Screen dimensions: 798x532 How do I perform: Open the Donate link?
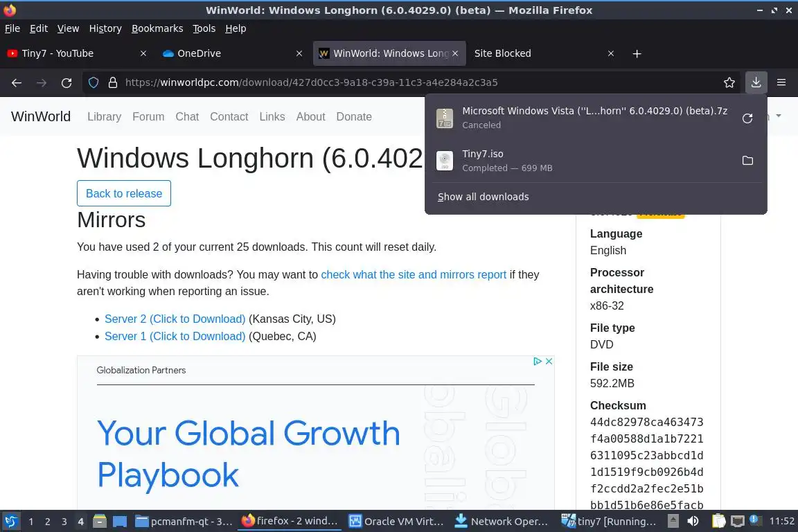click(354, 116)
